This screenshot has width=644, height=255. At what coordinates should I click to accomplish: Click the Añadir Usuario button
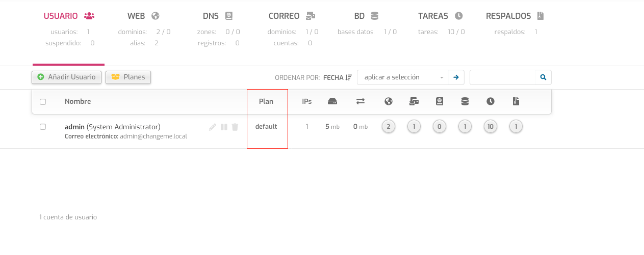click(x=66, y=77)
